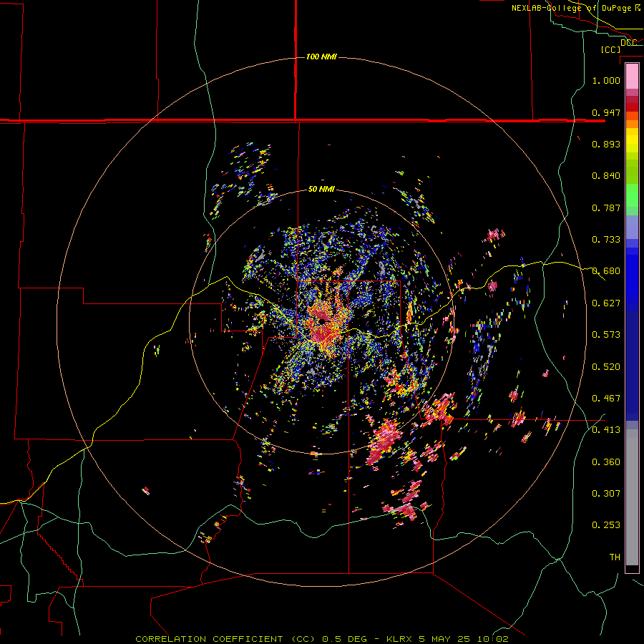Click the 0.893 scale value
The width and height of the screenshot is (644, 644).
[x=606, y=144]
